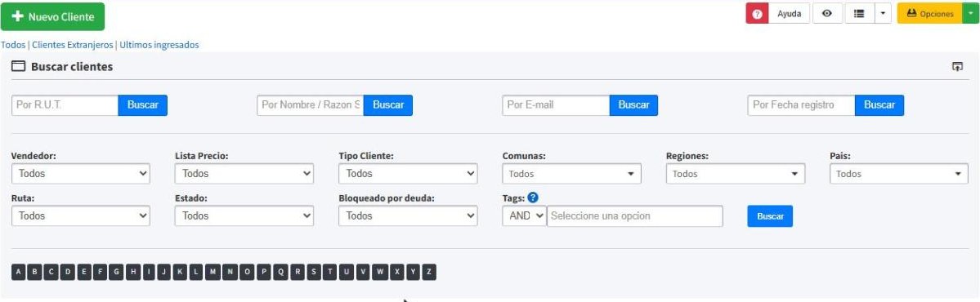The image size is (980, 302).
Task: Filter clients by letter O
Action: click(x=247, y=272)
